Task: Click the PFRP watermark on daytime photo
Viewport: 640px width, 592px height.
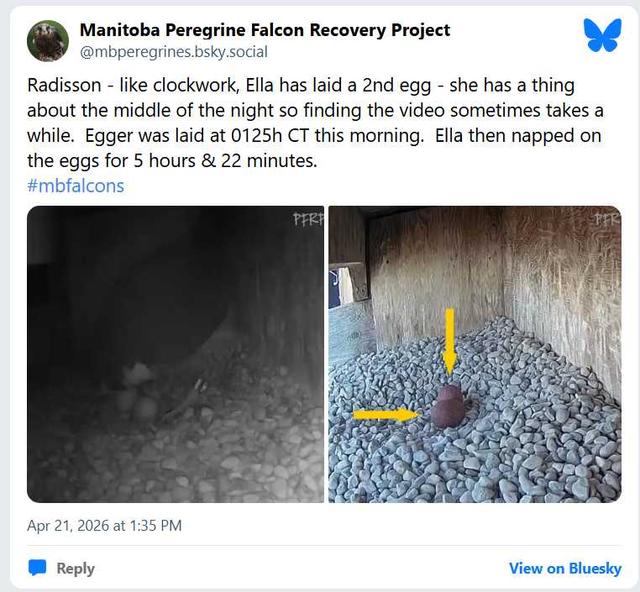Action: [607, 219]
